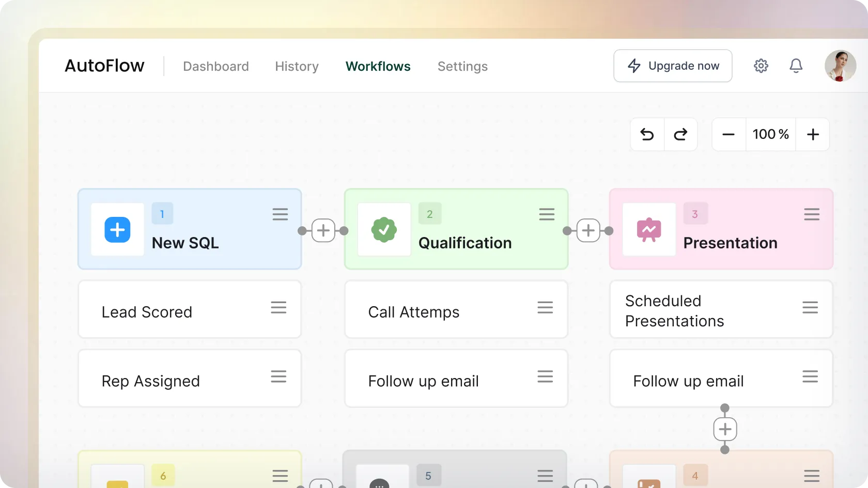The image size is (868, 488).
Task: Click the green Qualification checkmark badge
Action: (384, 230)
